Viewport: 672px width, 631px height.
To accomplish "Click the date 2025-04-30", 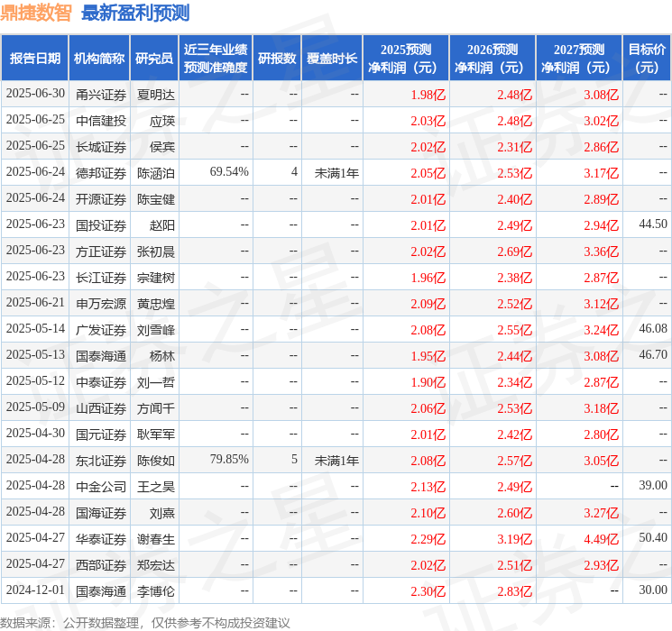I will point(35,434).
